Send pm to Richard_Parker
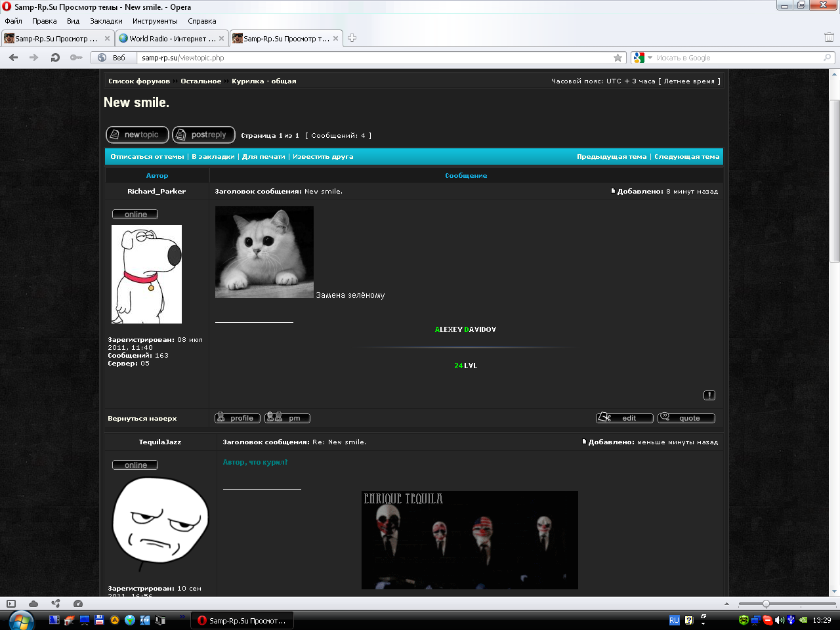Screen dimensions: 840x630 click(x=287, y=418)
